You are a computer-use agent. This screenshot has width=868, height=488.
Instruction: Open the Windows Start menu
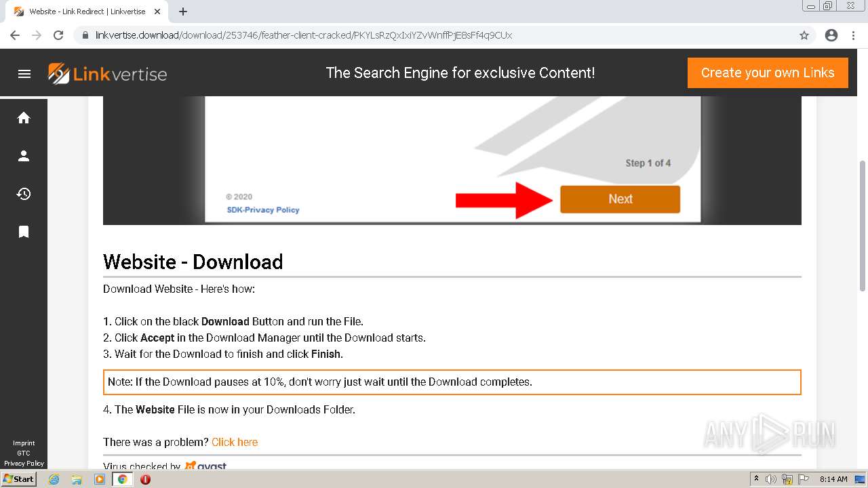click(18, 479)
